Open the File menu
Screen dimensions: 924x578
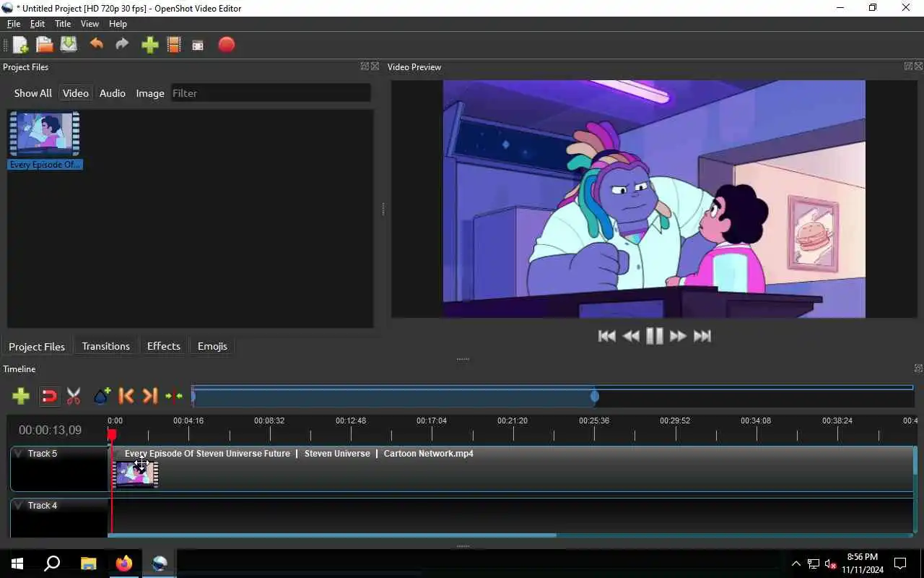click(x=14, y=24)
